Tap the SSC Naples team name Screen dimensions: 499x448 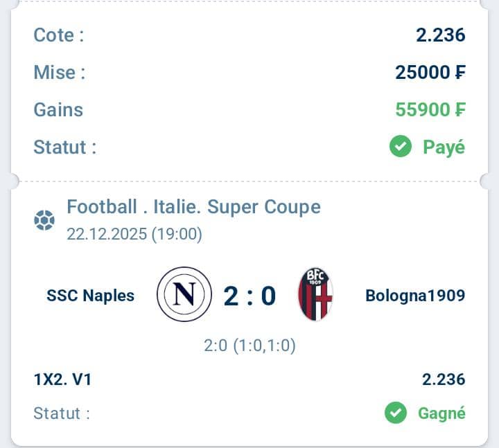[91, 296]
